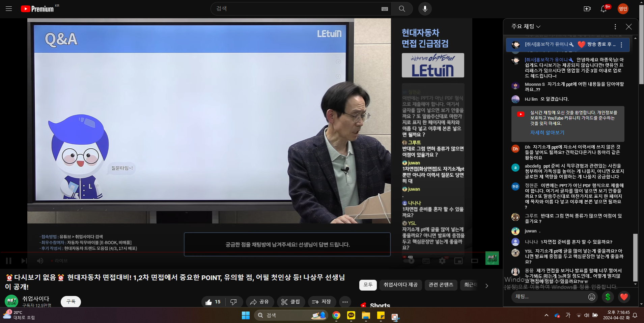Open KakaoTalk from the taskbar
The height and width of the screenshot is (323, 644).
(351, 315)
